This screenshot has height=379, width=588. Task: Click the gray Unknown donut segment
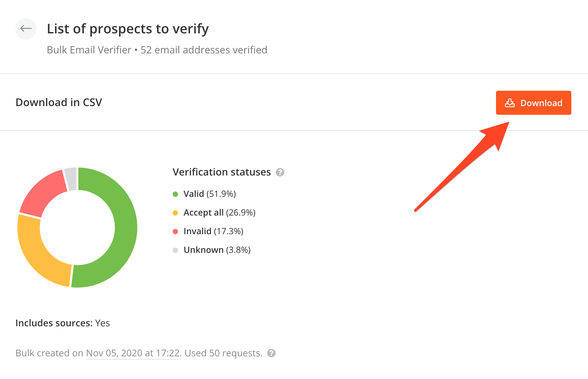pyautogui.click(x=71, y=178)
